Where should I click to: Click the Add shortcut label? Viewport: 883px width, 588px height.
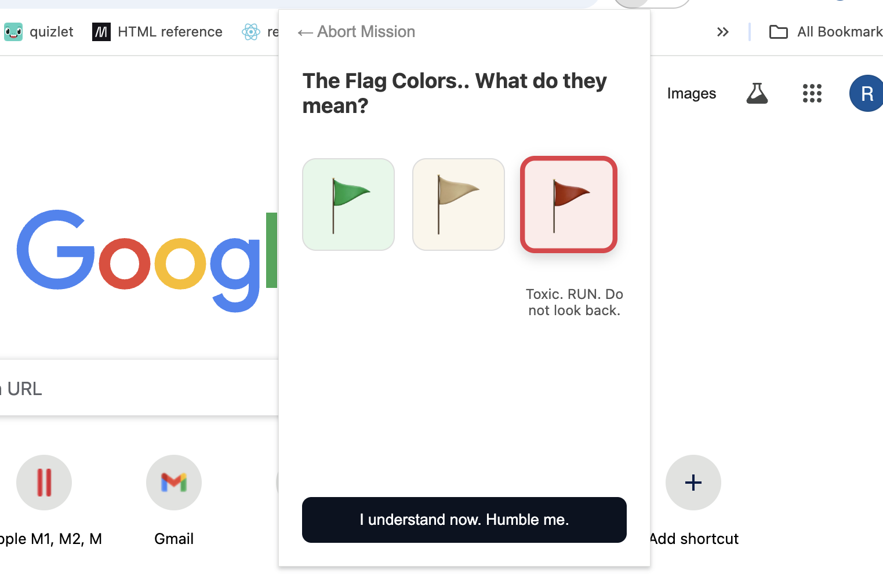(x=694, y=539)
